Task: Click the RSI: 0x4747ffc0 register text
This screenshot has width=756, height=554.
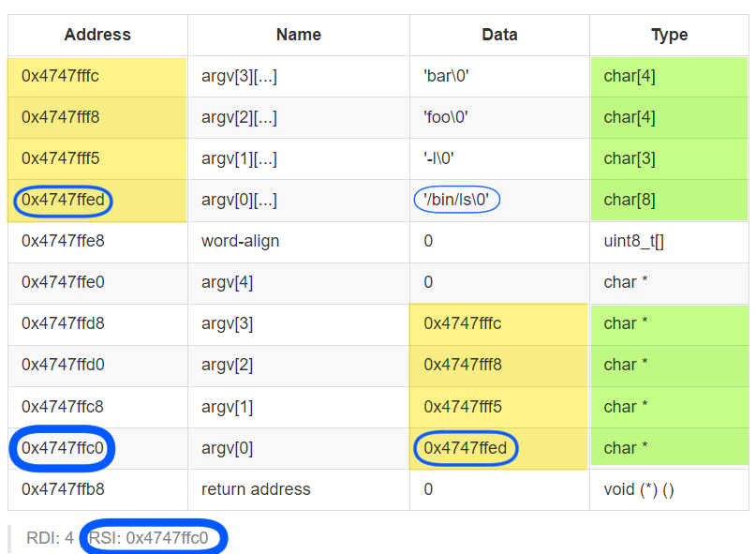Action: [x=149, y=537]
